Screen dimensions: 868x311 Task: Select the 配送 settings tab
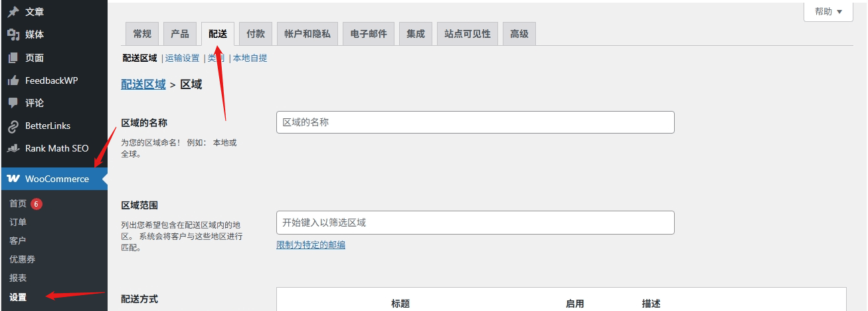pos(218,34)
